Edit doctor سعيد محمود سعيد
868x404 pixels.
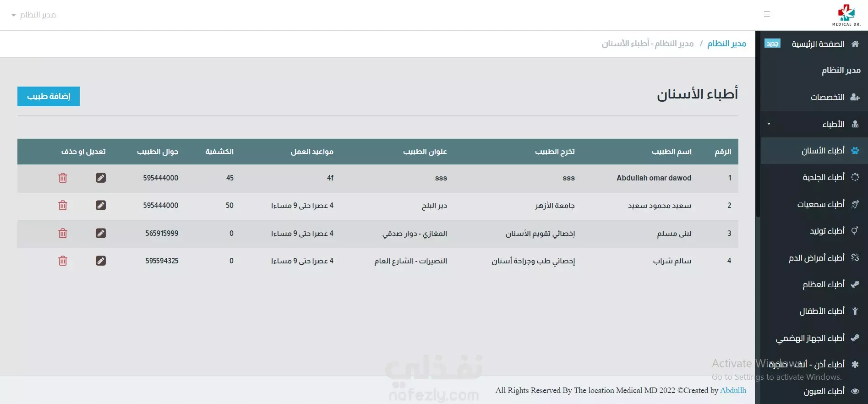coord(101,205)
